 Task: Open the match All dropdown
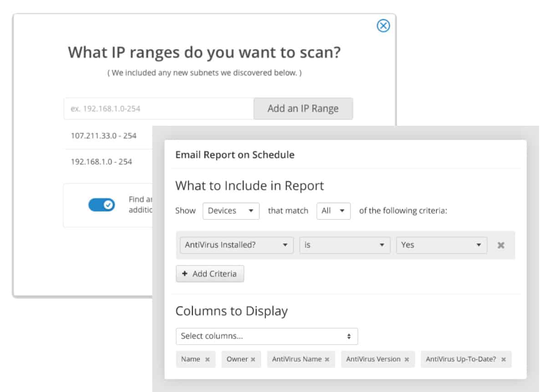333,211
